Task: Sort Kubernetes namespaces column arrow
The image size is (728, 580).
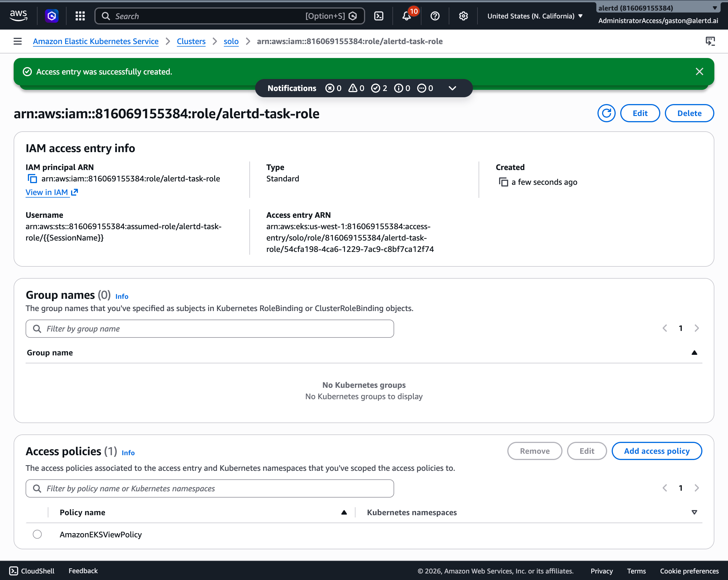Action: point(694,512)
